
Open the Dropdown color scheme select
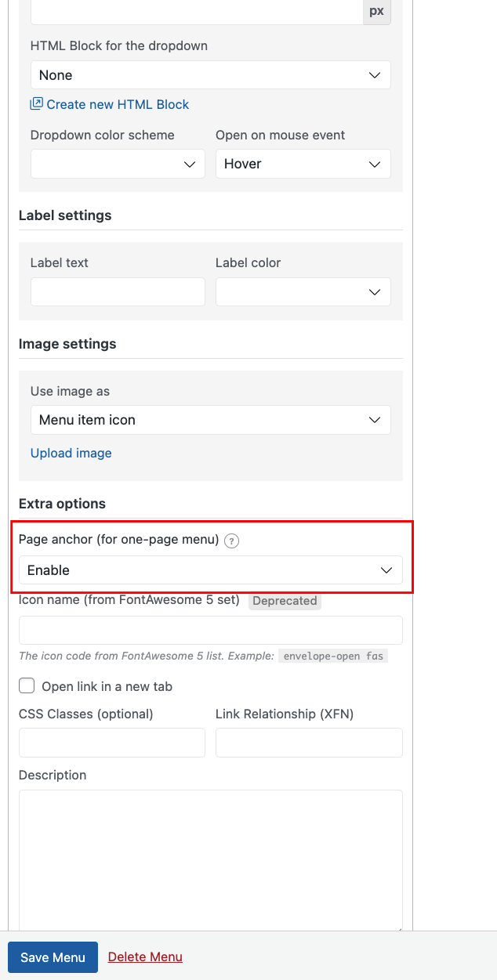tap(118, 164)
